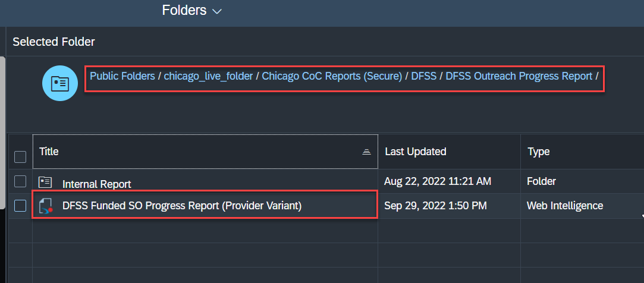Sort by the Type column header

(x=538, y=152)
